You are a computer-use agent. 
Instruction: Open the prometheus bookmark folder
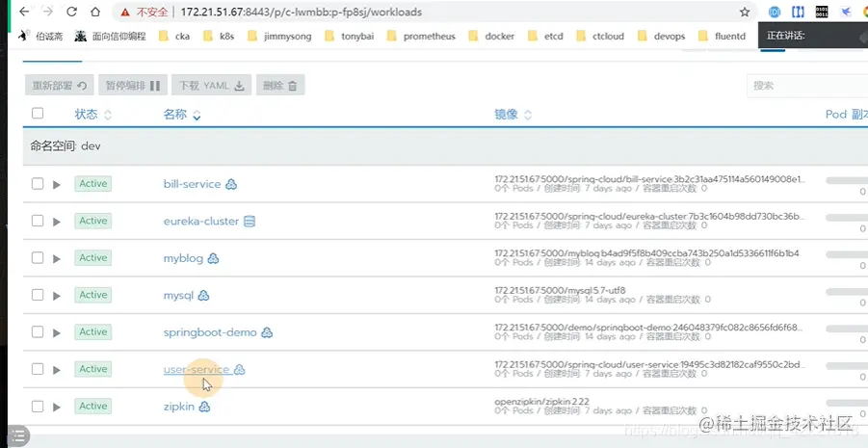coord(421,37)
